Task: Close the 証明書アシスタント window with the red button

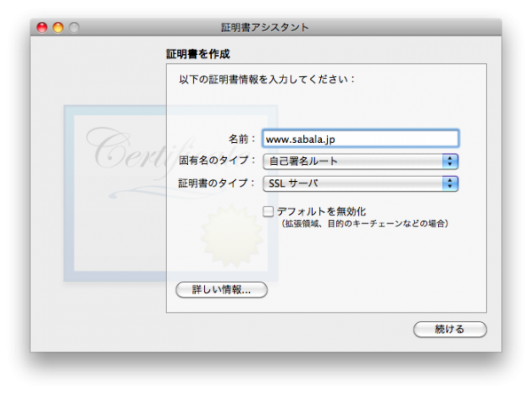Action: [x=42, y=28]
